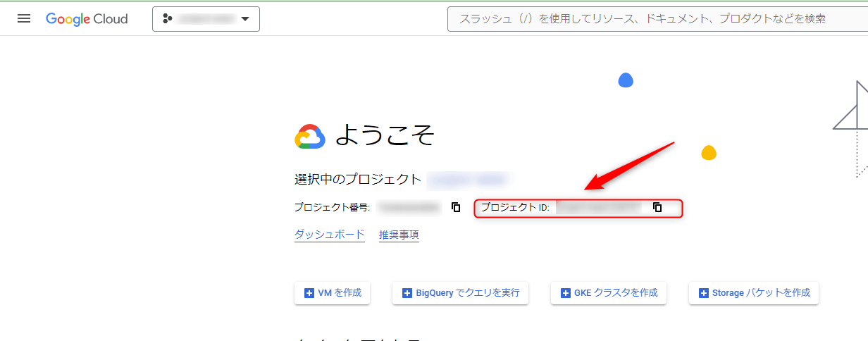The height and width of the screenshot is (341, 868).
Task: Click the colorful cloud icon beside ようこそ
Action: tap(310, 137)
